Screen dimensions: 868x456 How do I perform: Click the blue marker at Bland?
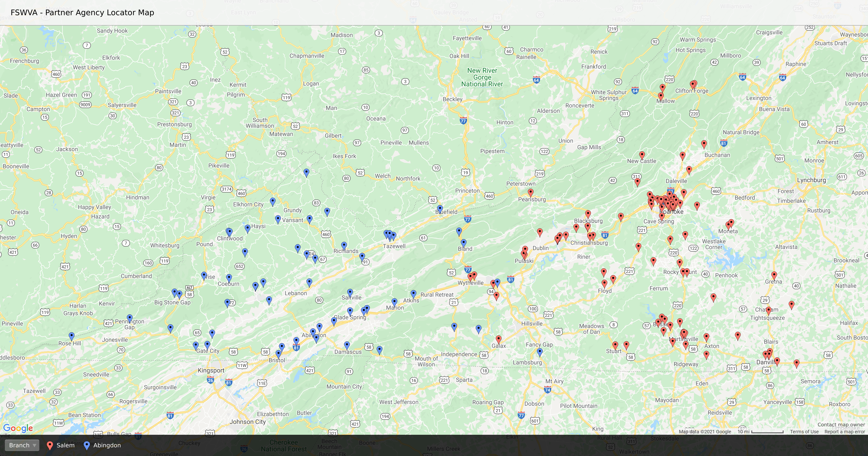point(464,243)
